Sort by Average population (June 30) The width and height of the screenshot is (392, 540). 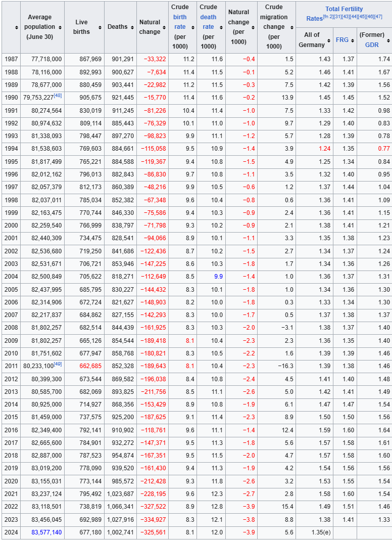(x=60, y=27)
